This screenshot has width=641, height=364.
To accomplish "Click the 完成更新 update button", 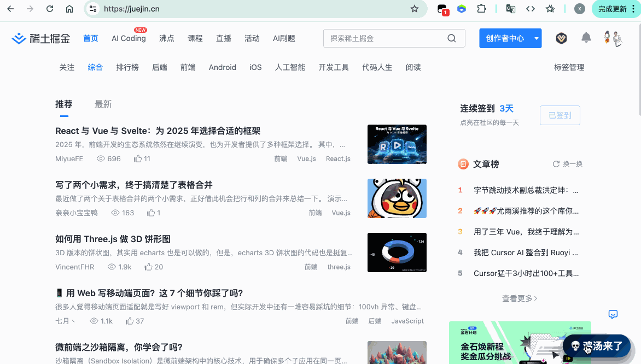I will tap(613, 9).
